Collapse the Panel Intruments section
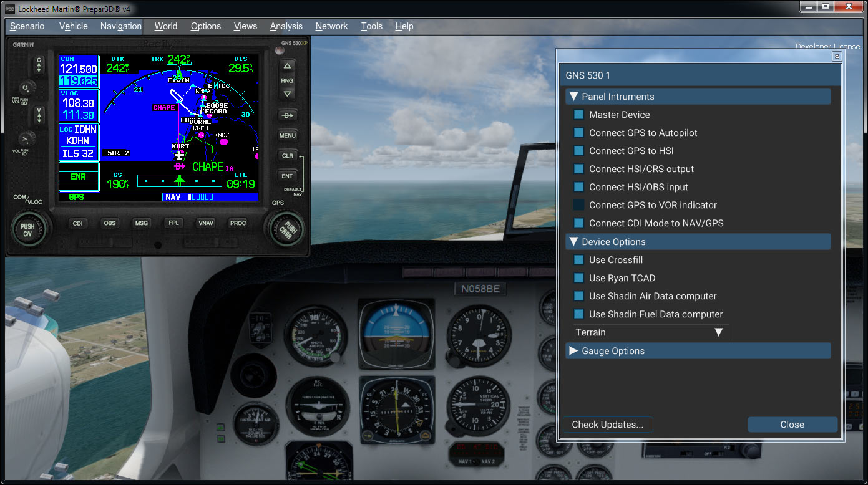868x485 pixels. coord(698,97)
